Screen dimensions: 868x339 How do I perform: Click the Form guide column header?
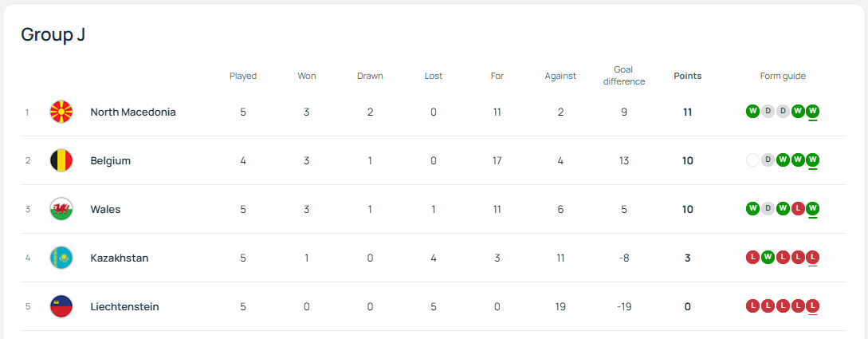click(x=783, y=77)
